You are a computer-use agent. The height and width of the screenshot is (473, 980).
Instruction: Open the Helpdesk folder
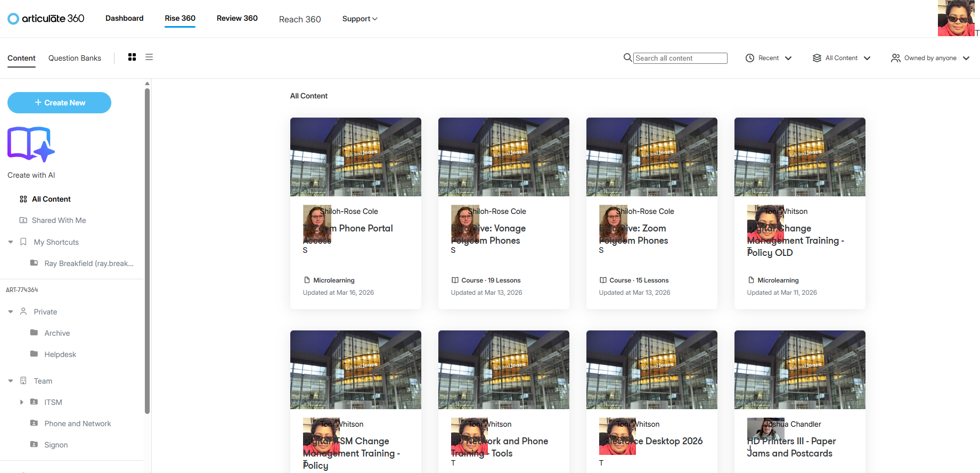click(60, 354)
